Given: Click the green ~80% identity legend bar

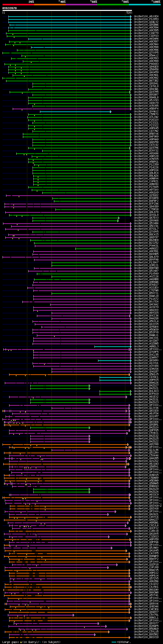Looking at the screenshot, I should [x=113, y=5].
